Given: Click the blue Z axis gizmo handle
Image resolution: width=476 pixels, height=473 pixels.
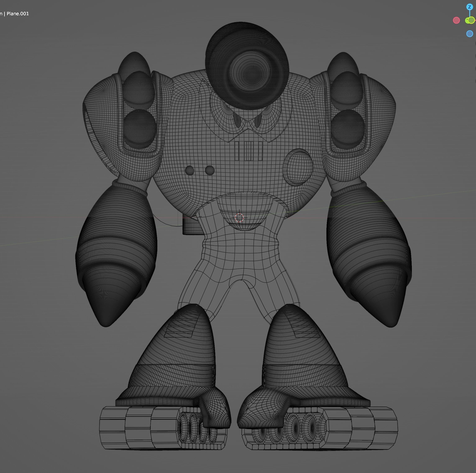Looking at the screenshot, I should point(469,7).
